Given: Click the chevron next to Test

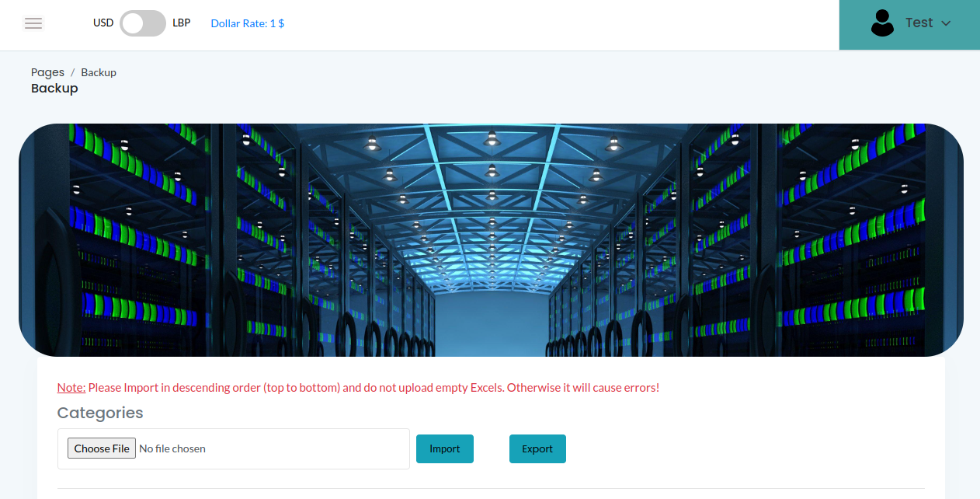Looking at the screenshot, I should point(944,24).
